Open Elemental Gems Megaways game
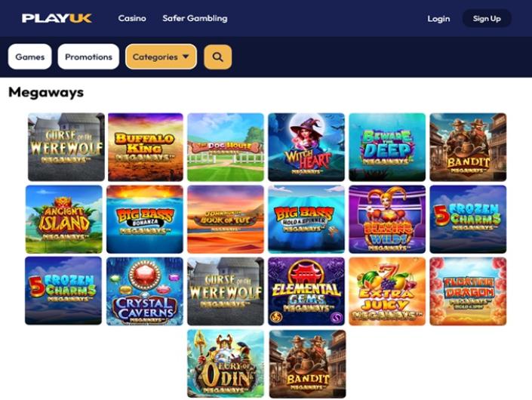Viewport: 532px width, 400px height. pos(306,291)
